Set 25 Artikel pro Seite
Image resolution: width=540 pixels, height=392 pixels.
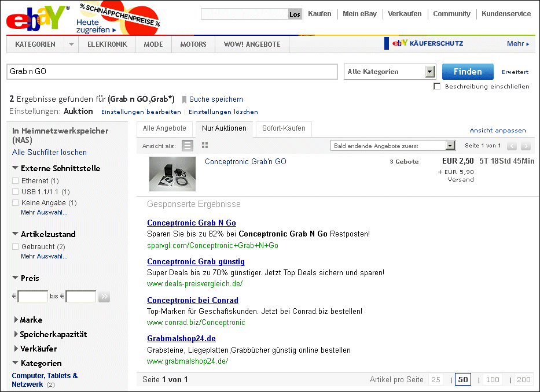tap(436, 380)
